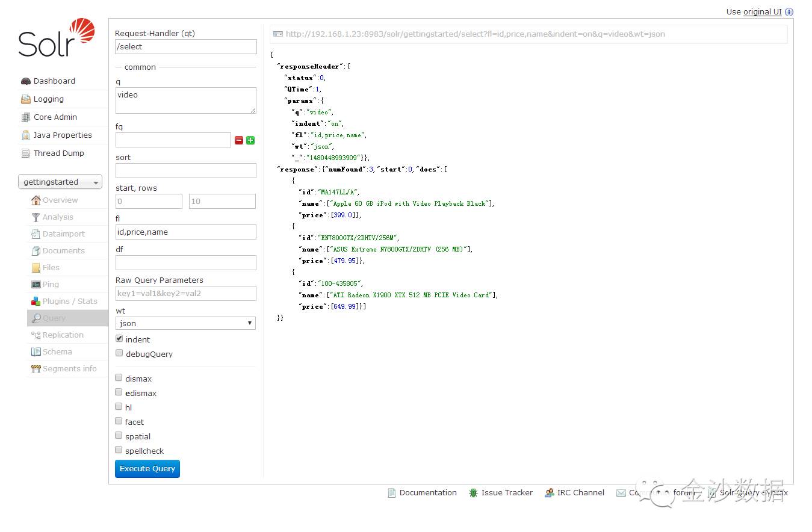Screen dimensions: 812x532
Task: Toggle the hl highlighting checkbox
Action: point(119,407)
